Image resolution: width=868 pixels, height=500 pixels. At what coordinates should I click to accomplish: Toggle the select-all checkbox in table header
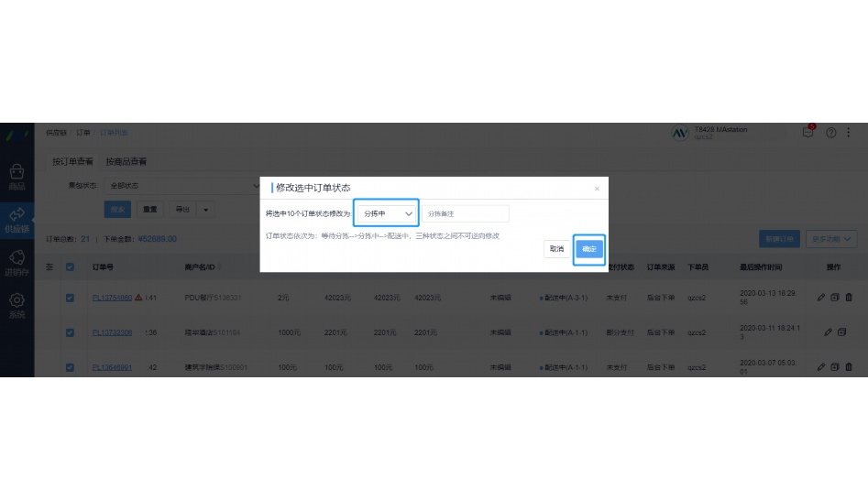[x=70, y=267]
